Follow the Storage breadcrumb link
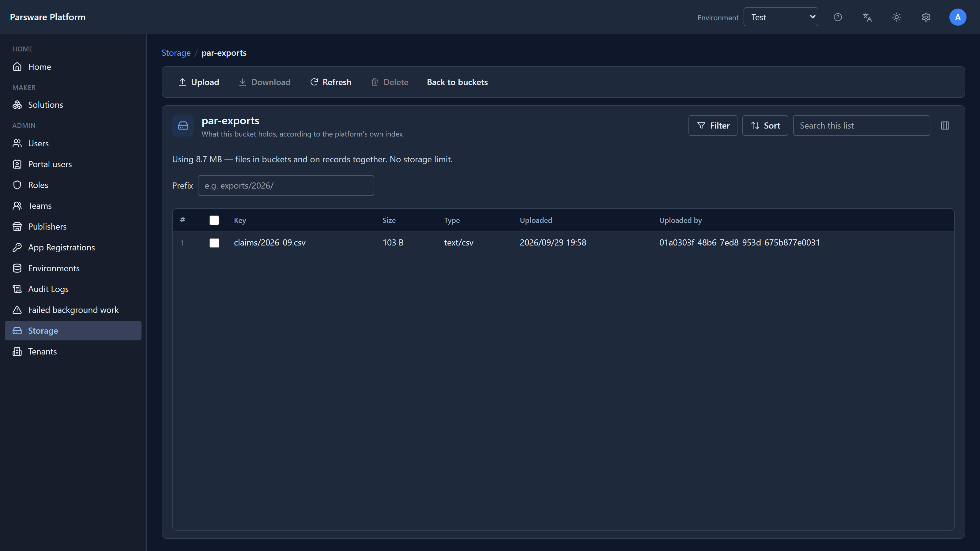Screen dimensions: 980x551 pos(176,53)
